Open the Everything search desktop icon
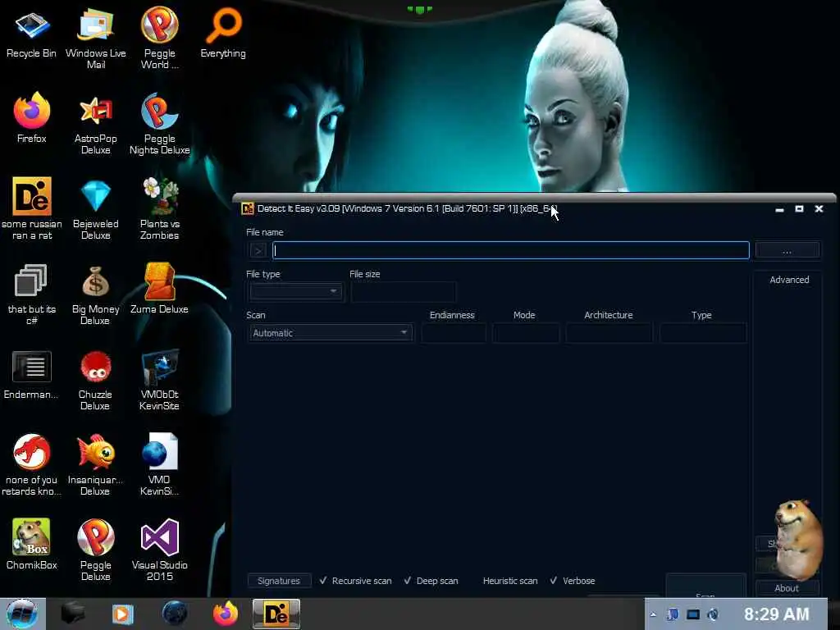Viewport: 840px width, 630px height. point(223,33)
